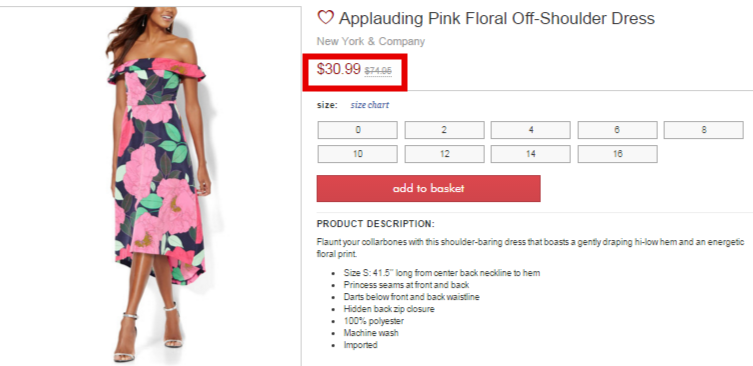Image resolution: width=753 pixels, height=366 pixels.
Task: Click the New York & Company brand link
Action: (x=371, y=41)
